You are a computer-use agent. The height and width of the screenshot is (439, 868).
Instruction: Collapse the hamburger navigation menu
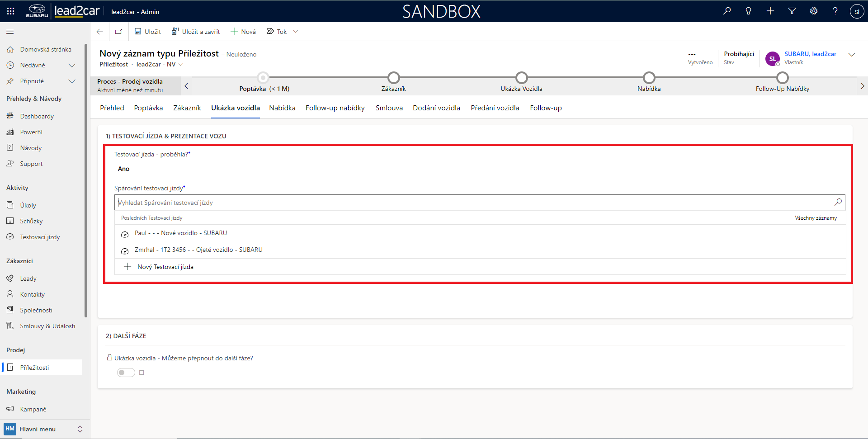point(10,32)
